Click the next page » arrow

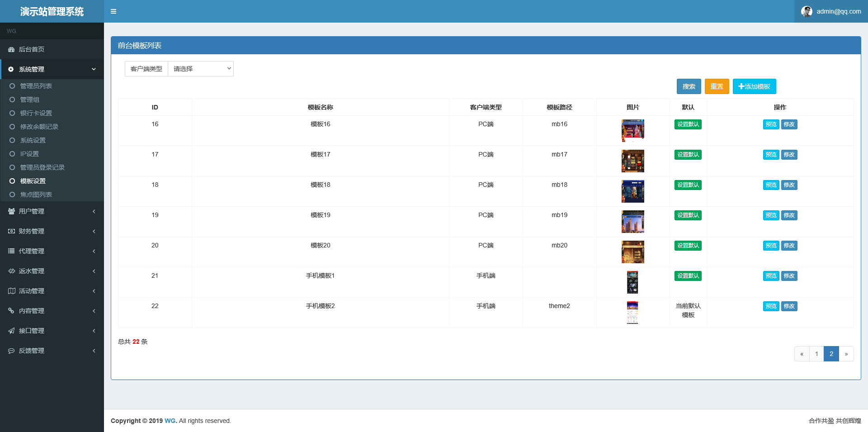tap(846, 354)
